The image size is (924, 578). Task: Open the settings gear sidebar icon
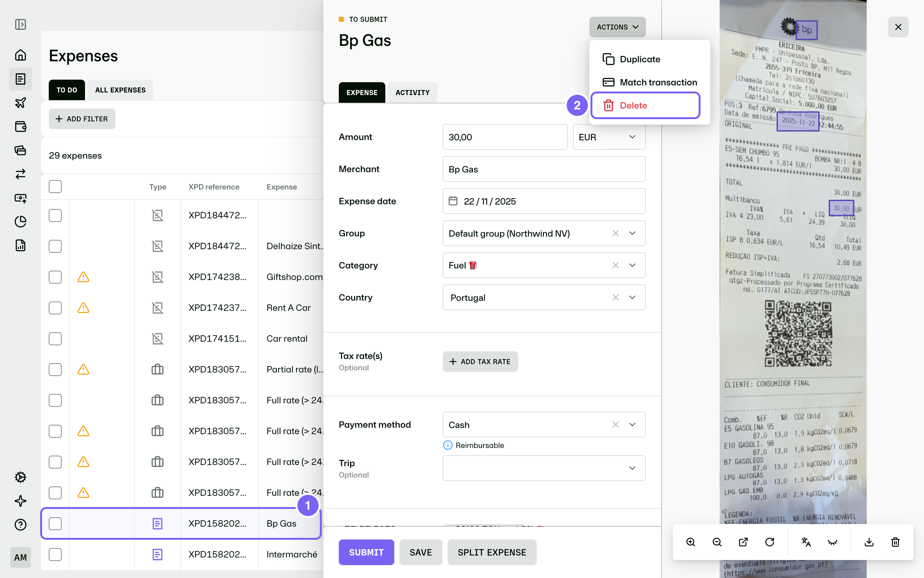(21, 477)
